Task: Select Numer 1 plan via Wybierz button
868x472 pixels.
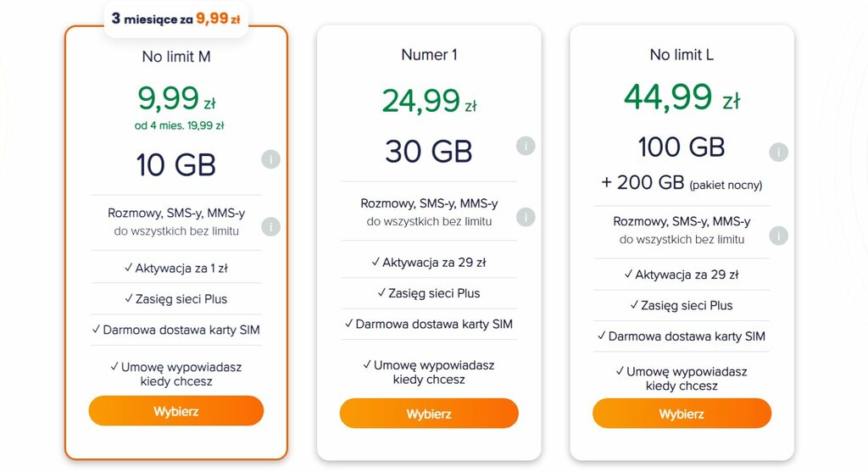Action: click(x=429, y=414)
